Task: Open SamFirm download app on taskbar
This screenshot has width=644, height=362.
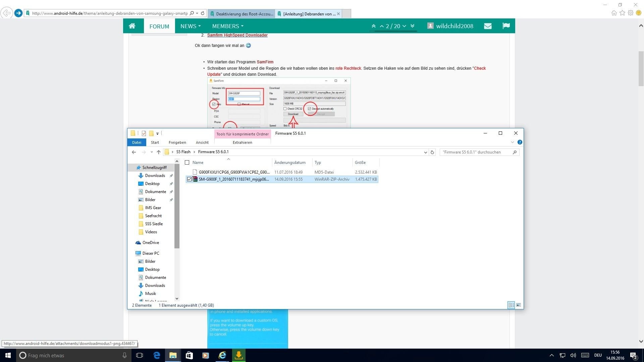Action: point(238,355)
